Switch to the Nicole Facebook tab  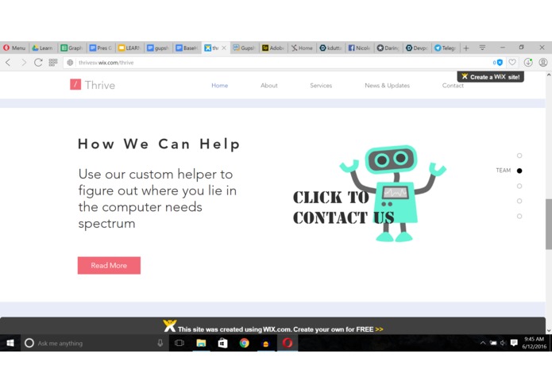tap(359, 48)
